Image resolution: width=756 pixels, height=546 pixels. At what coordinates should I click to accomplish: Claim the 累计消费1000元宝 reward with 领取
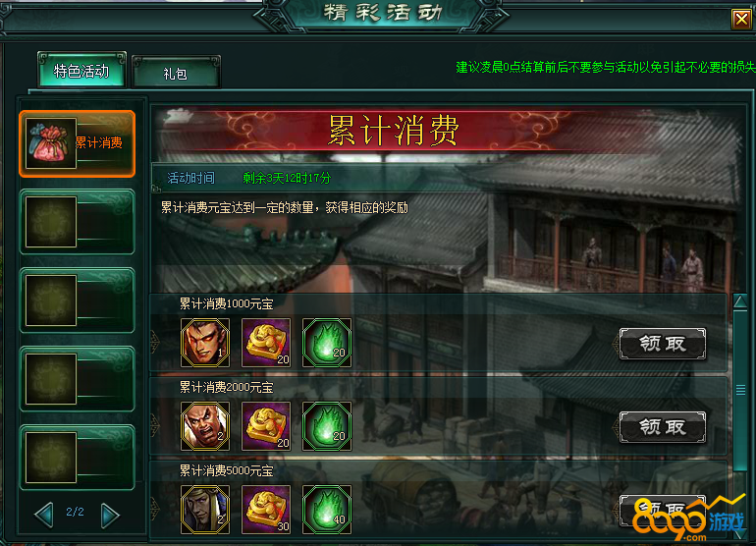point(663,344)
